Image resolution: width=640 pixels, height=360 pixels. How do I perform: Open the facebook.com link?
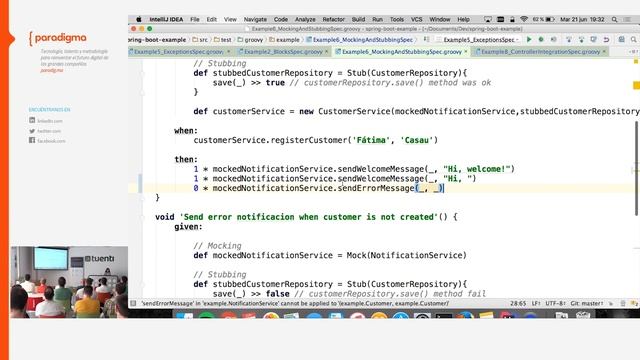click(51, 141)
